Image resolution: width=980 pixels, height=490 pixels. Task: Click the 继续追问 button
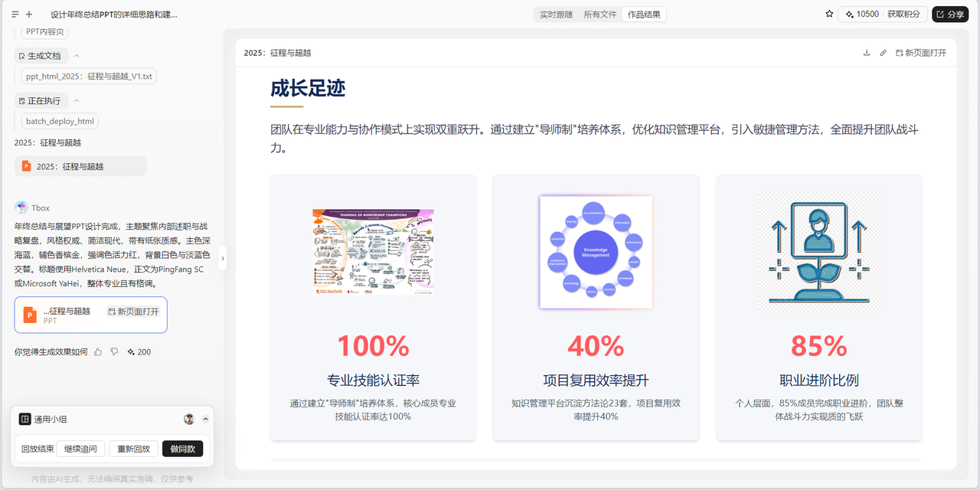[x=80, y=449]
